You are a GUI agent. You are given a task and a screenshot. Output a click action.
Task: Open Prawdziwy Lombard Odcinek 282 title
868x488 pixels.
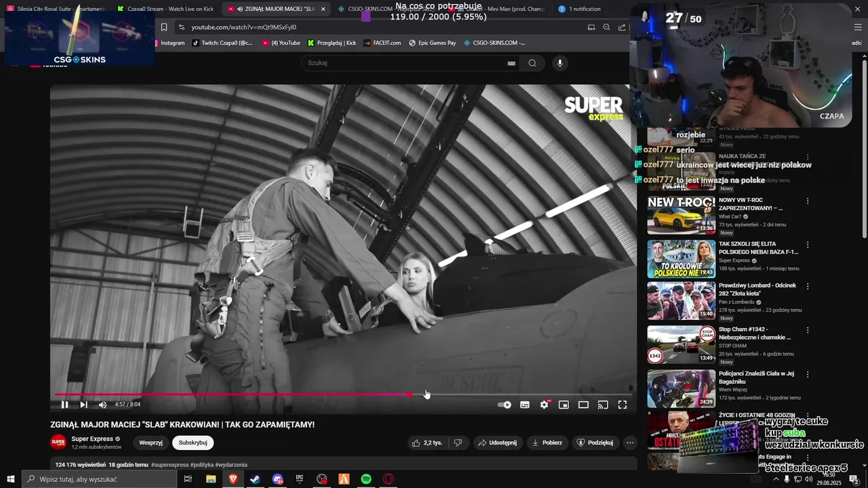757,289
